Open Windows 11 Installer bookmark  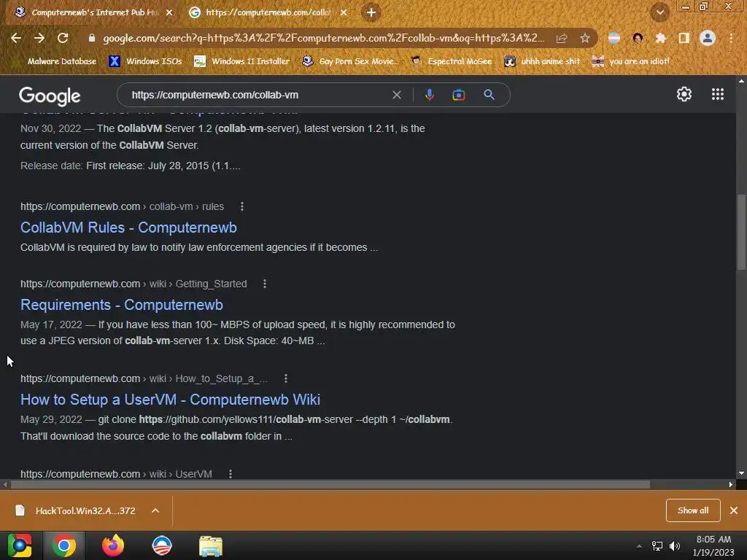(x=242, y=61)
